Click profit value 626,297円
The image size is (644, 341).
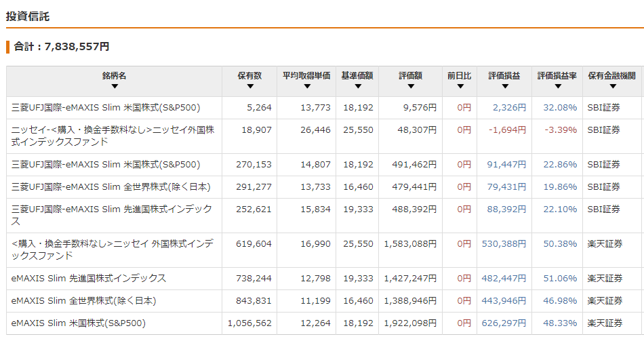(504, 323)
